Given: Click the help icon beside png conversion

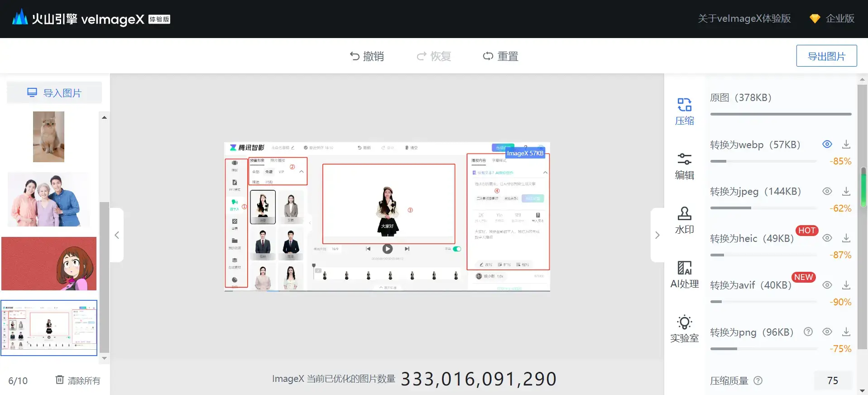Looking at the screenshot, I should tap(808, 332).
